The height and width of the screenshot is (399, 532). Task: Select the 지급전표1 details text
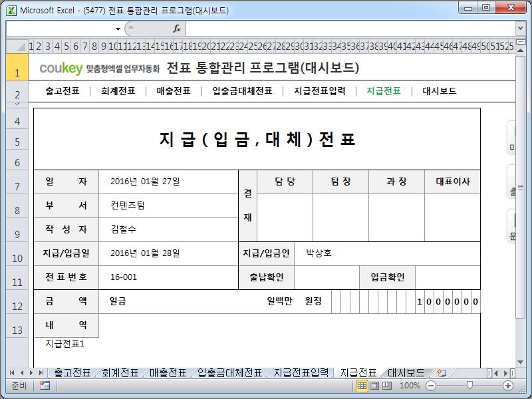pos(65,344)
